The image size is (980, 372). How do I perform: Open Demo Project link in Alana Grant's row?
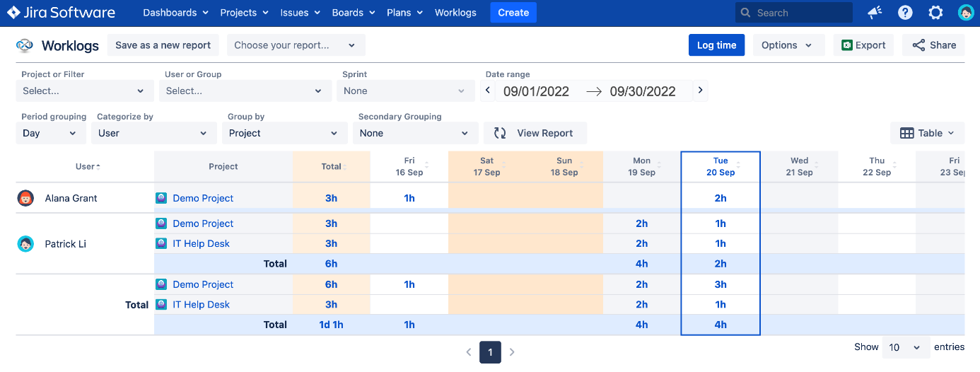(203, 198)
